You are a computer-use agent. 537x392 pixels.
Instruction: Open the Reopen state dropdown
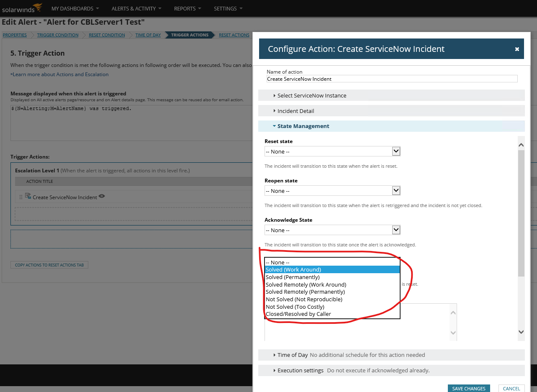coord(332,191)
